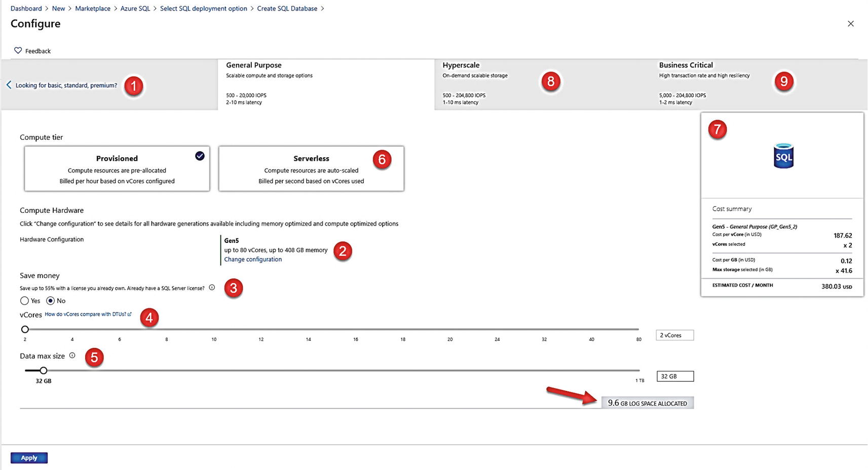Click the cost per vCore value 187.62
Image resolution: width=868 pixels, height=470 pixels.
pyautogui.click(x=843, y=235)
